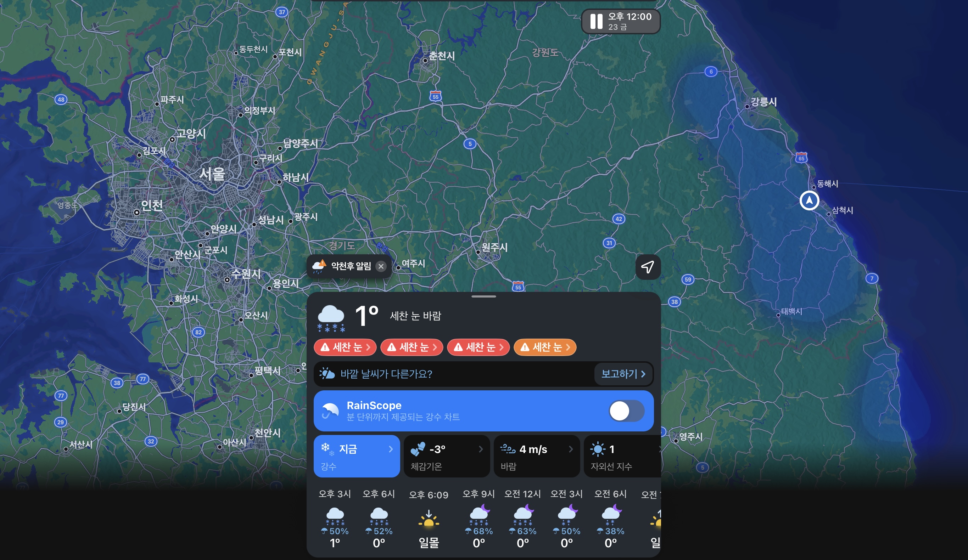The width and height of the screenshot is (968, 560).
Task: Select the 오후 9시 night snow icon
Action: 479,515
